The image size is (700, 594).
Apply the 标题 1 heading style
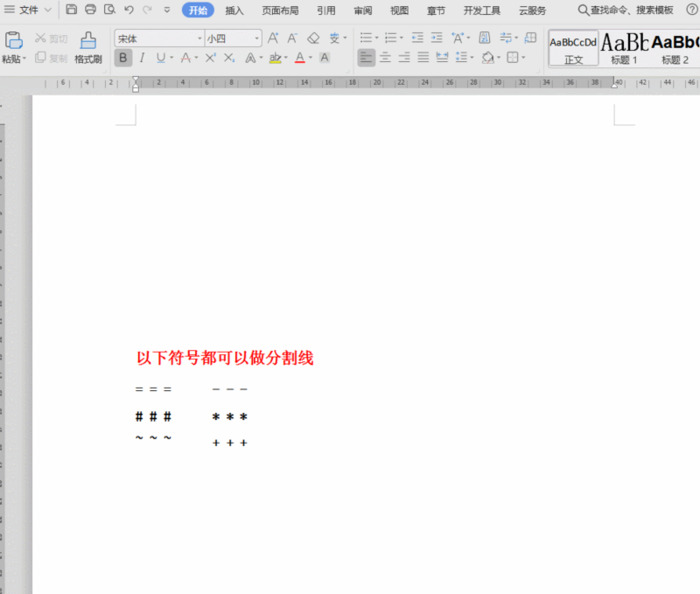(x=624, y=48)
